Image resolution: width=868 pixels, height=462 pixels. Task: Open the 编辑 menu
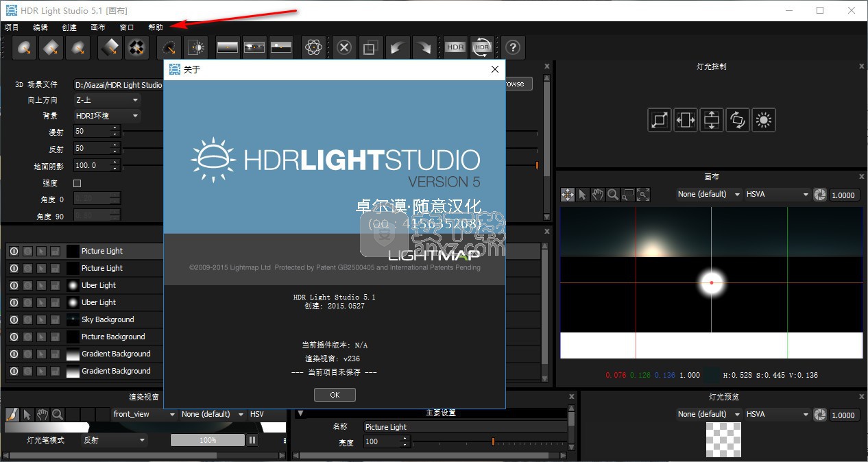coord(40,27)
